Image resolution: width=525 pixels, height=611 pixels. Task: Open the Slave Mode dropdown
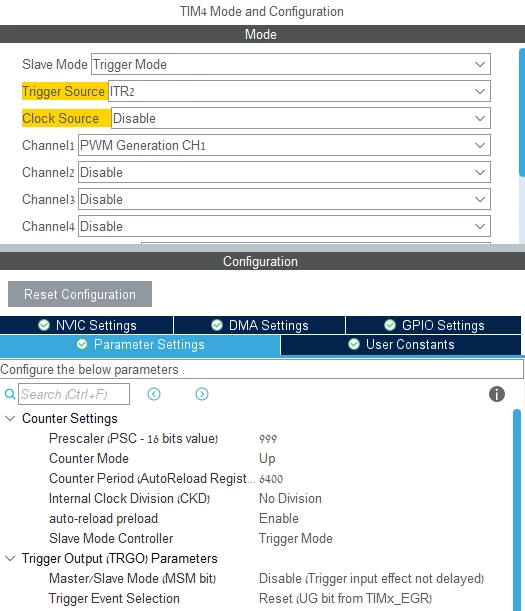[x=291, y=64]
